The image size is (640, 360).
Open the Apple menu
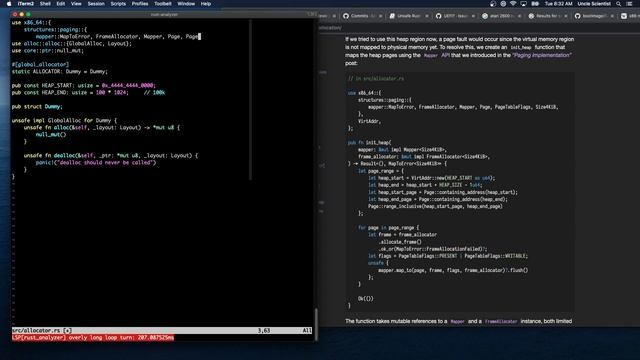9,4
